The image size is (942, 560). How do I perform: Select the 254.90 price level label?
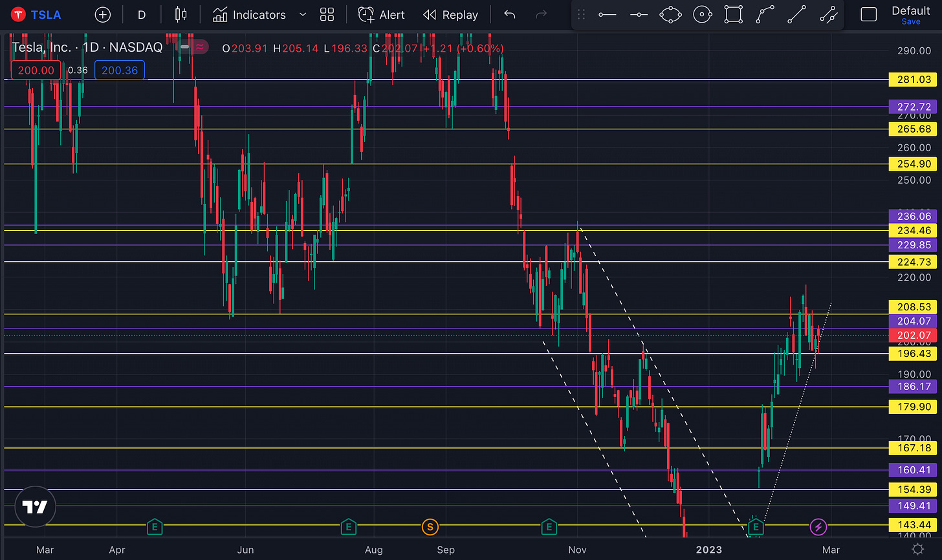[914, 164]
